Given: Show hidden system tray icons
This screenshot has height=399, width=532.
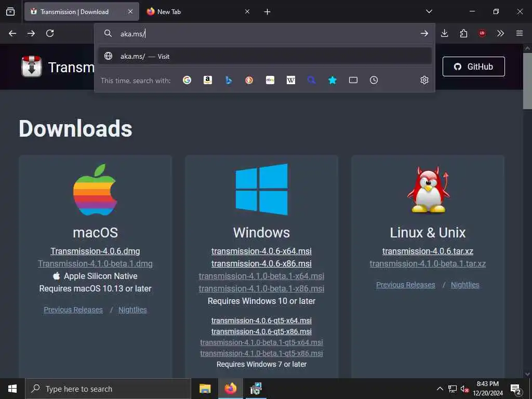Looking at the screenshot, I should 440,389.
